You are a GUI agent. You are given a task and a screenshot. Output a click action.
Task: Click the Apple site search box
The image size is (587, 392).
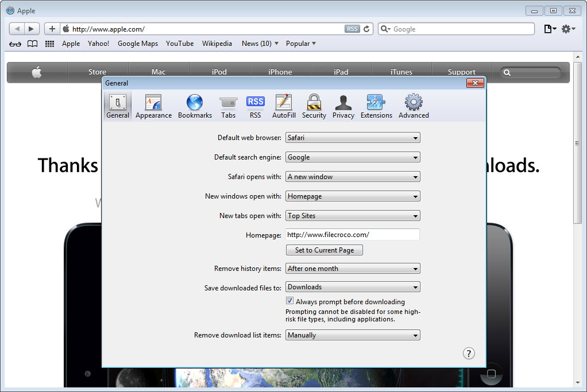531,72
